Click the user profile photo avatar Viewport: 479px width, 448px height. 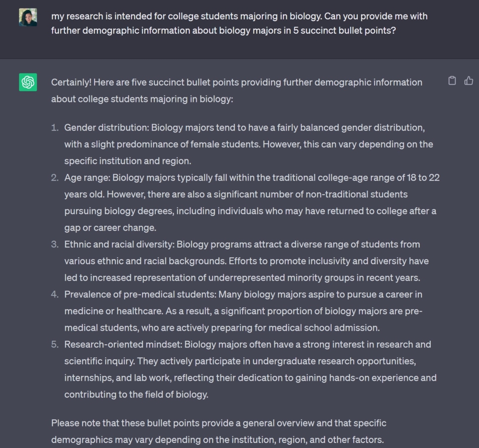(x=28, y=17)
